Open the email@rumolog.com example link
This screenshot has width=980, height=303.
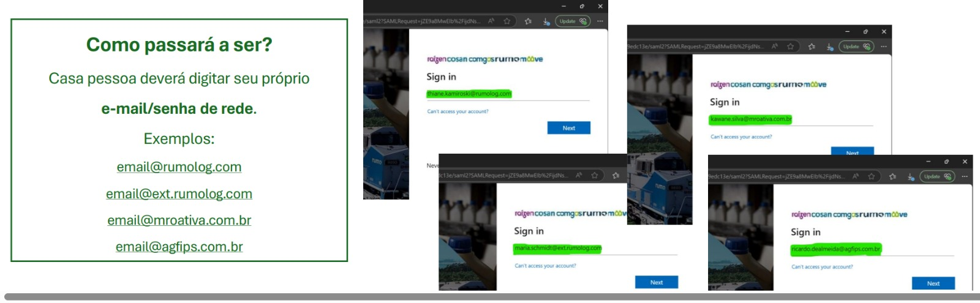coord(179,167)
